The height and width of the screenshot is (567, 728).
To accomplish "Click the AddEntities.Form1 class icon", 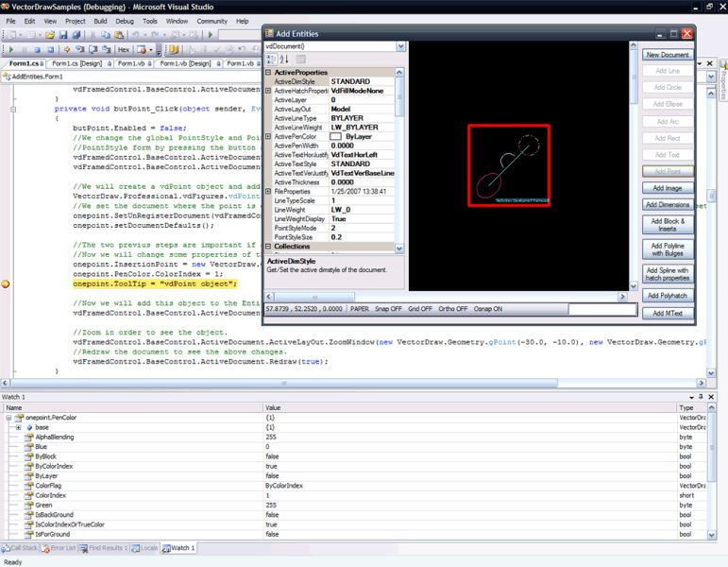I will pyautogui.click(x=7, y=77).
